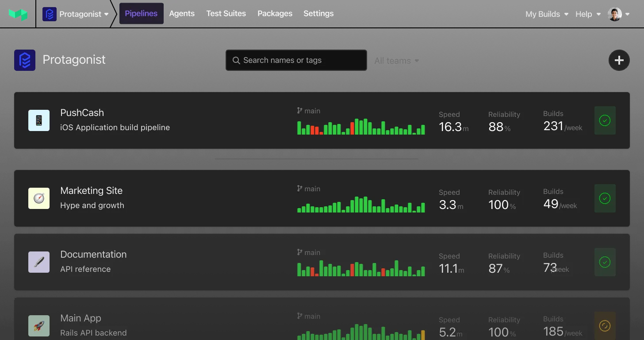The width and height of the screenshot is (644, 340).
Task: Click the PushCash Reliability 88% value
Action: coord(499,127)
